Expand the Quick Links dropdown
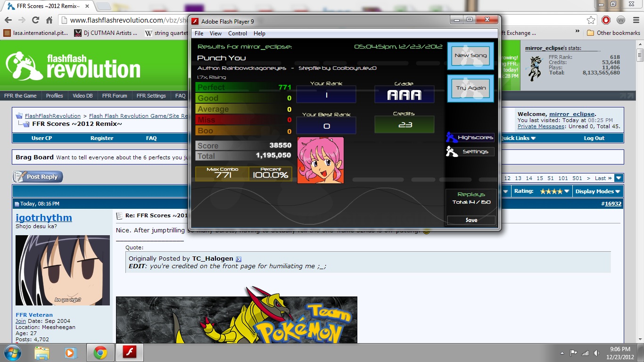 click(x=518, y=138)
